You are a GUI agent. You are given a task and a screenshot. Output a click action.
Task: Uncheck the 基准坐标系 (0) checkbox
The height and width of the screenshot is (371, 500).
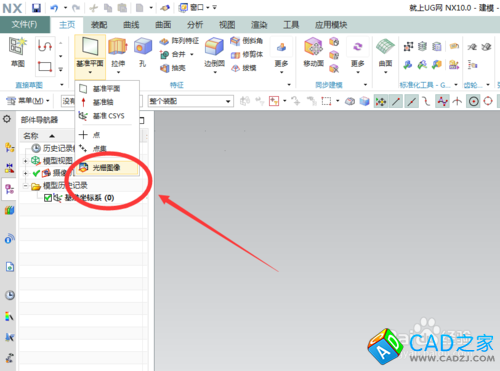tap(48, 198)
